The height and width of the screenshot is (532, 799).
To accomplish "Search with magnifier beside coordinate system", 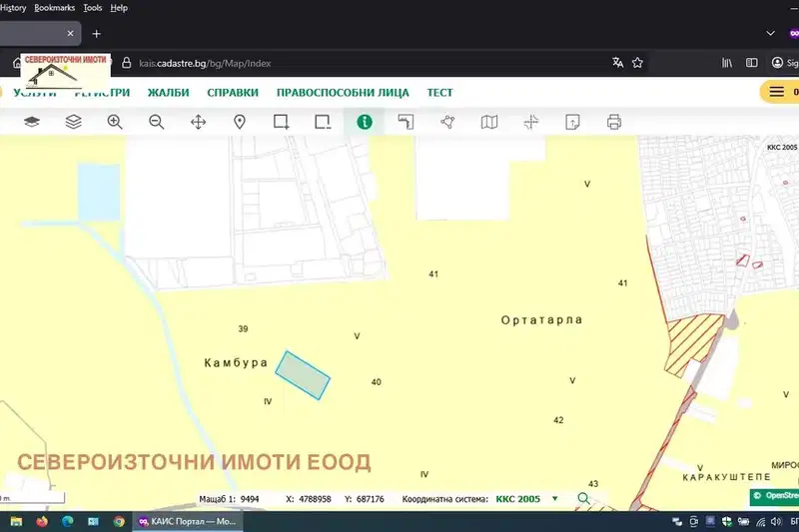I will point(583,498).
